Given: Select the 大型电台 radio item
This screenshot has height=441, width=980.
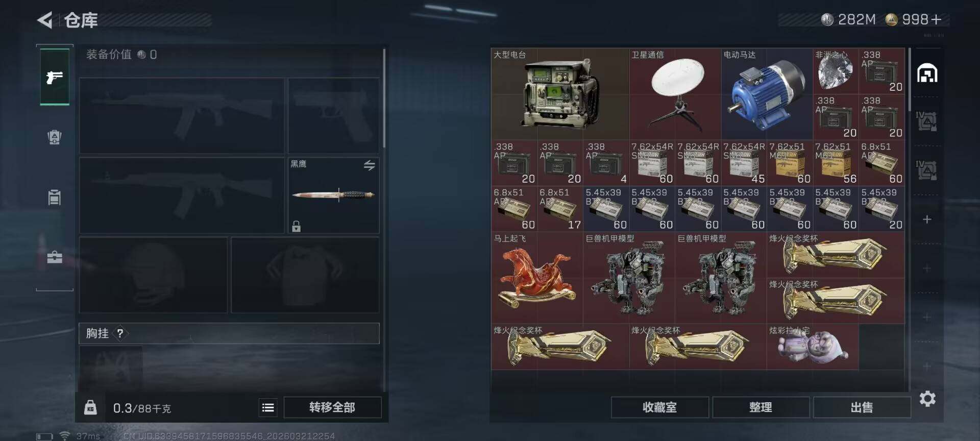Looking at the screenshot, I should coord(560,94).
